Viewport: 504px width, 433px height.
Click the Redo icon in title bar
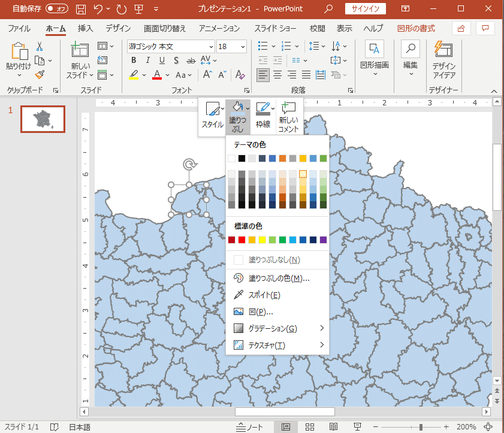121,9
